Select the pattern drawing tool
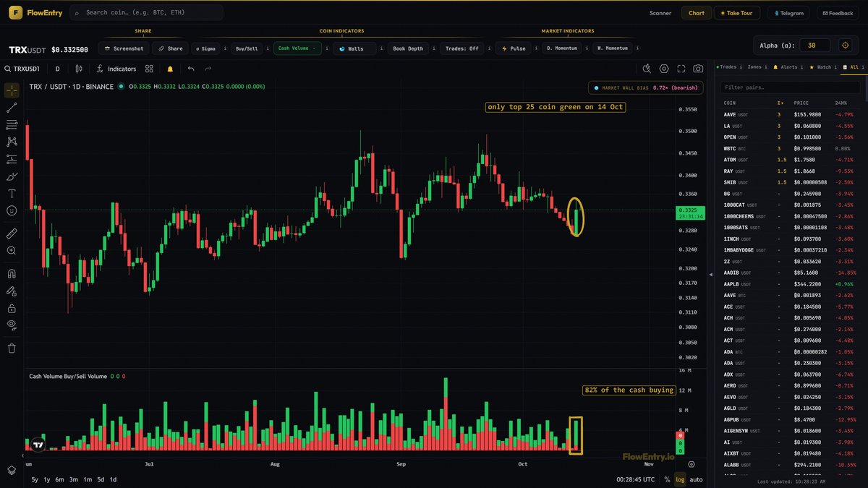This screenshot has height=488, width=868. click(x=12, y=142)
